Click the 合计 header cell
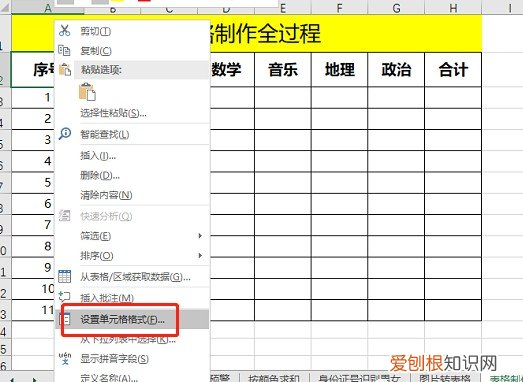 tap(453, 69)
